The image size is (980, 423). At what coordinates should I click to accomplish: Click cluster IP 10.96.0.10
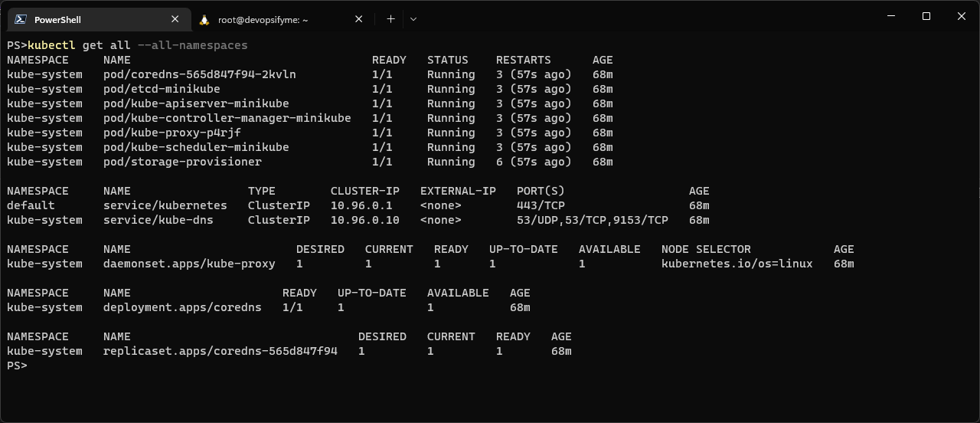coord(365,220)
